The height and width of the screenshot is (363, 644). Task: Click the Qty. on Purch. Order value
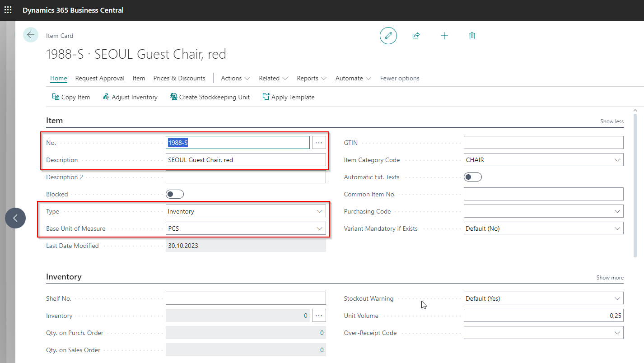[246, 333]
